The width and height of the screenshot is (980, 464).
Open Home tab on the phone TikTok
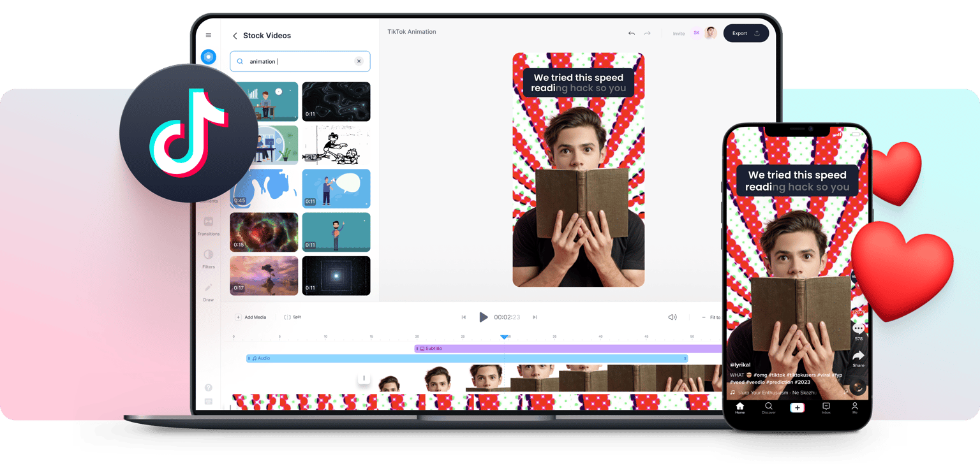tap(740, 408)
